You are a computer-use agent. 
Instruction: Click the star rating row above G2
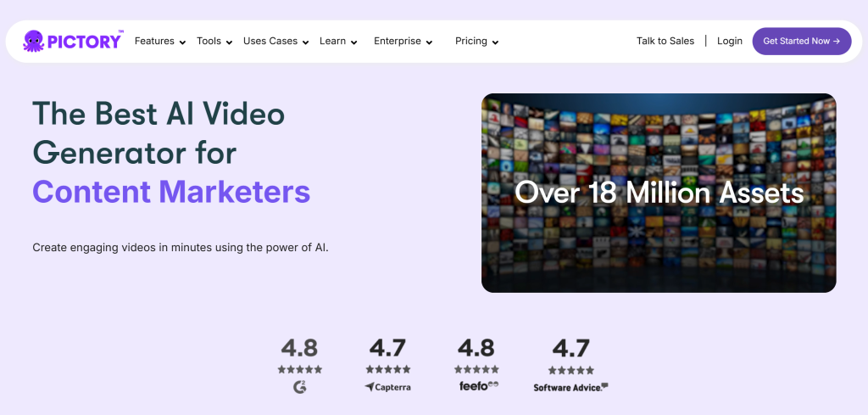click(x=299, y=369)
